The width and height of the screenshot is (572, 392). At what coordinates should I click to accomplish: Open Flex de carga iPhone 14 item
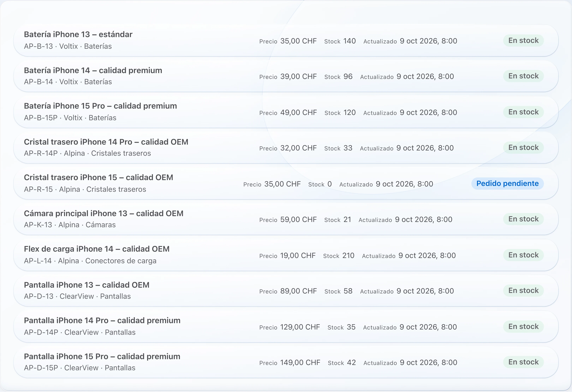point(286,255)
